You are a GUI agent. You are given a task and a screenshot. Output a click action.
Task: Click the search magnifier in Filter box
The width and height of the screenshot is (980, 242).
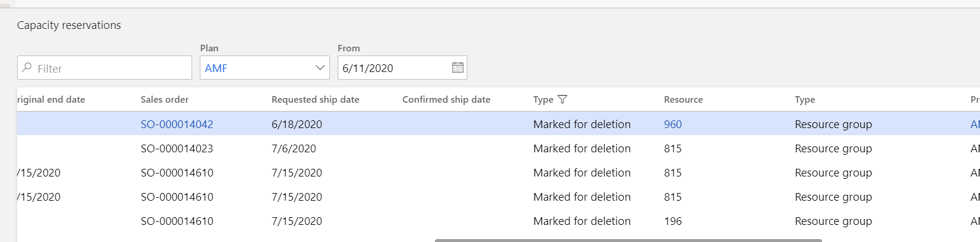click(x=27, y=68)
